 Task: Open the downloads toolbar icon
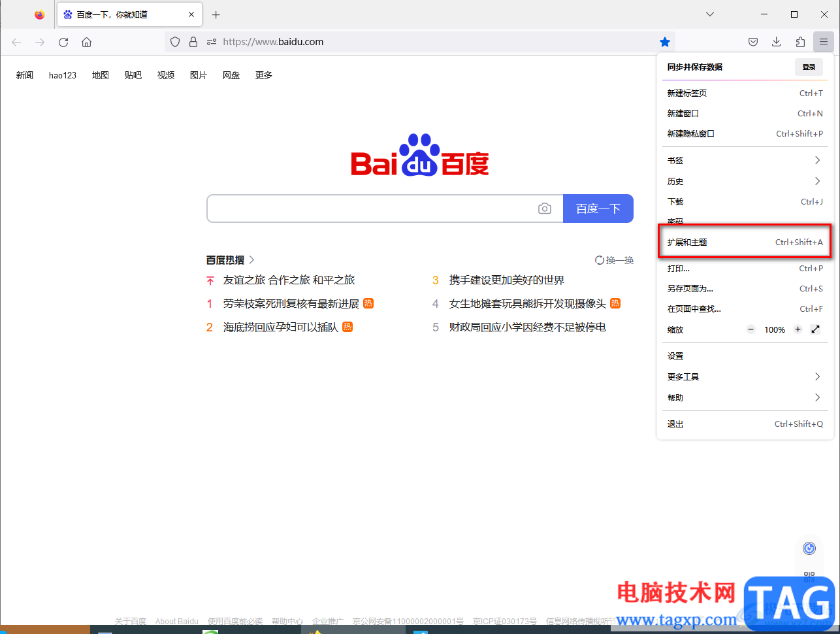[x=777, y=42]
